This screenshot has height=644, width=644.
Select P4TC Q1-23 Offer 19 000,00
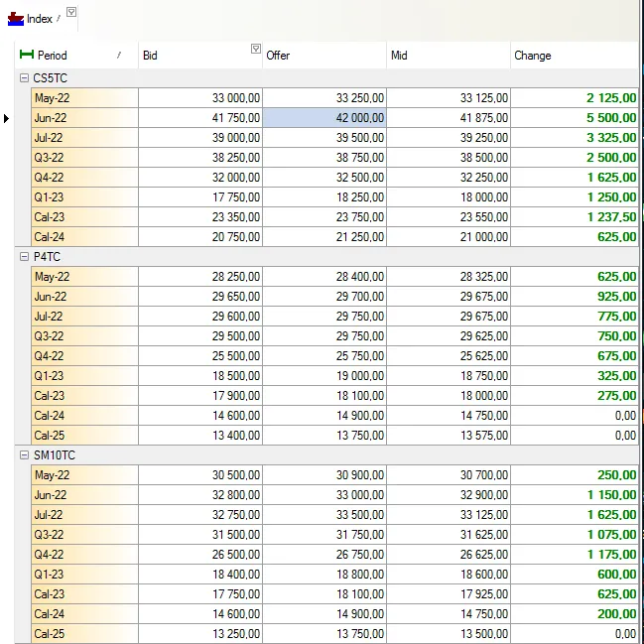pos(324,375)
